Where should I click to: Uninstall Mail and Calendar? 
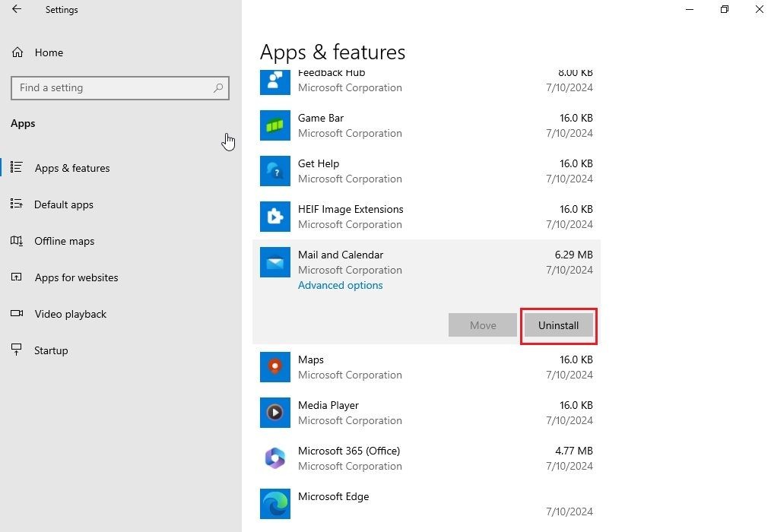click(558, 325)
